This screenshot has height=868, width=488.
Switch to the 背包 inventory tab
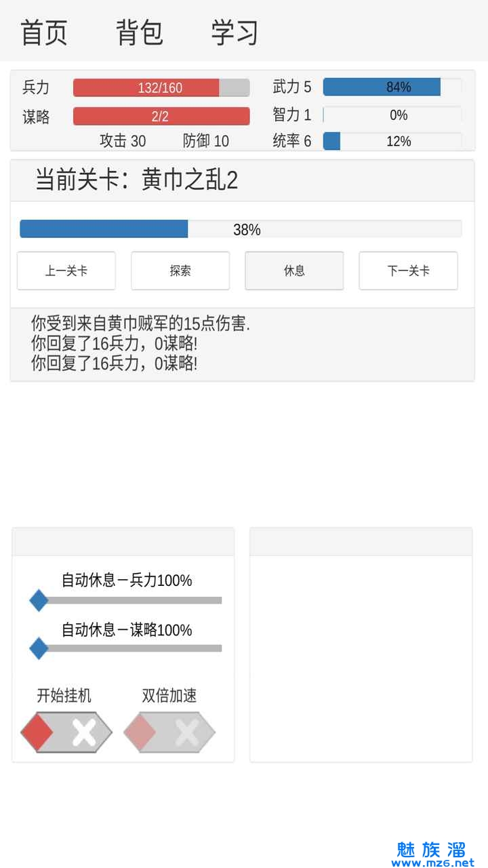[140, 32]
